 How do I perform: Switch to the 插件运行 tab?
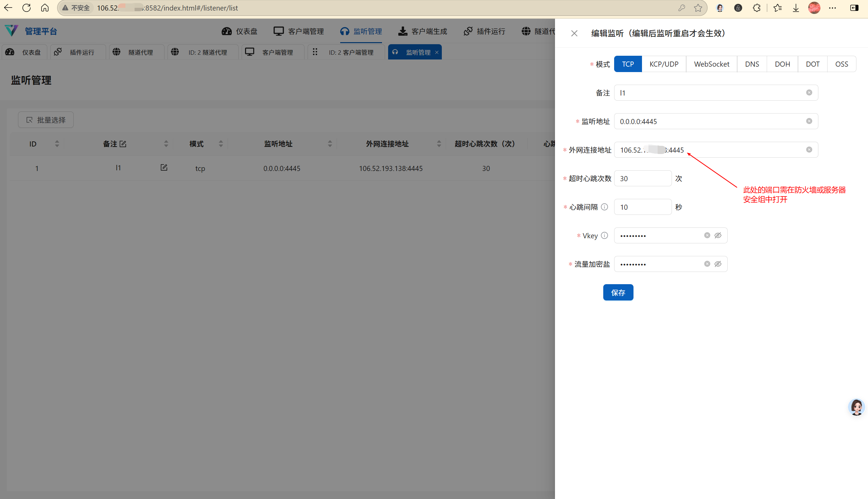[78, 52]
